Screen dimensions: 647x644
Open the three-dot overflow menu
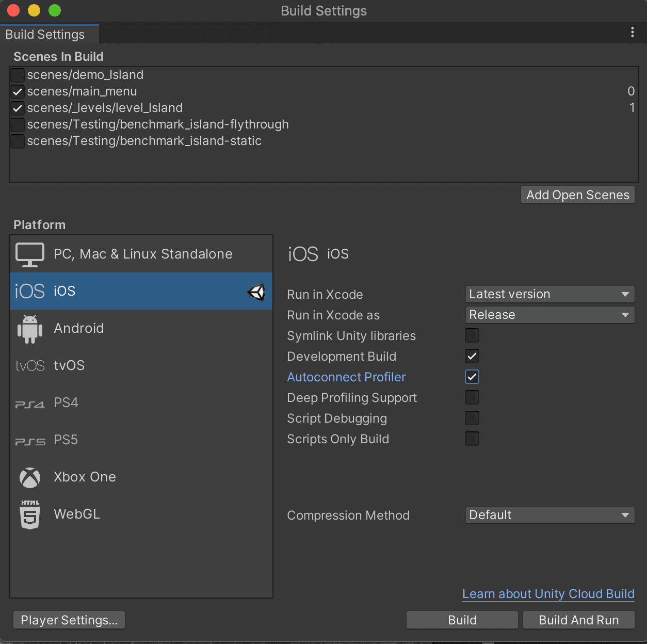[x=633, y=32]
